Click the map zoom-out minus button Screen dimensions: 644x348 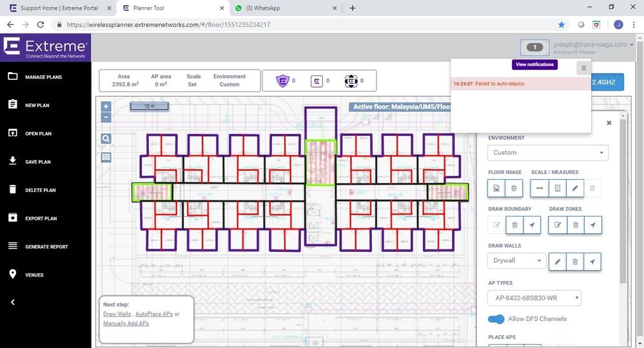click(106, 117)
